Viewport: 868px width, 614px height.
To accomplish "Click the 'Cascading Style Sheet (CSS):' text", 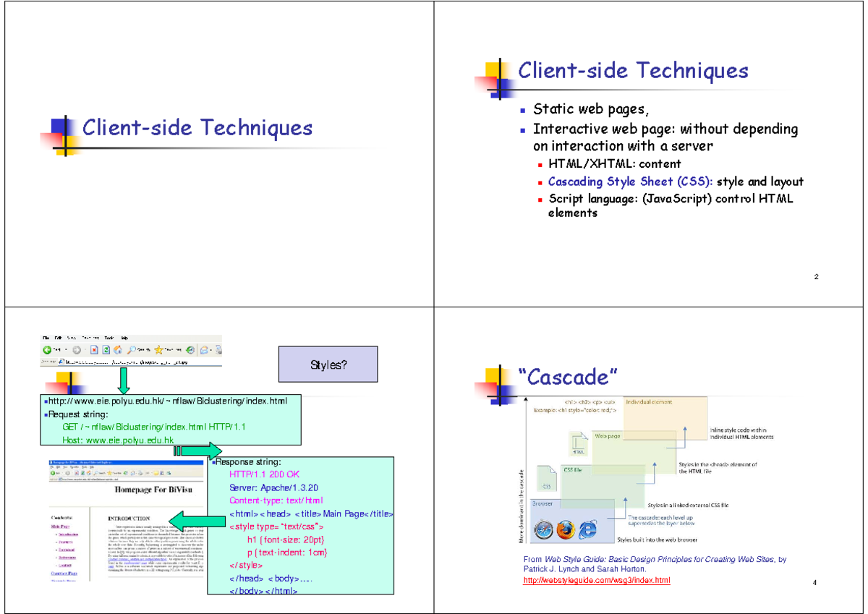I will click(x=631, y=182).
